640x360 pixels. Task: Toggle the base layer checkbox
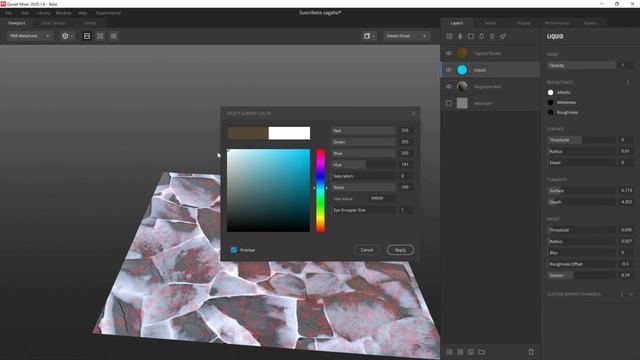(x=449, y=103)
